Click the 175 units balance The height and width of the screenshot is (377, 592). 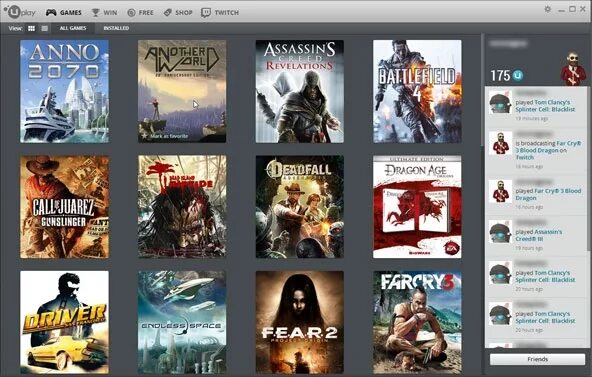500,76
